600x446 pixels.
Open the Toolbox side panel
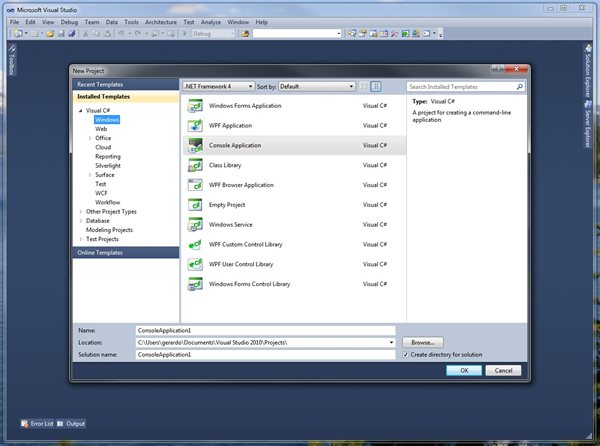tap(12, 59)
